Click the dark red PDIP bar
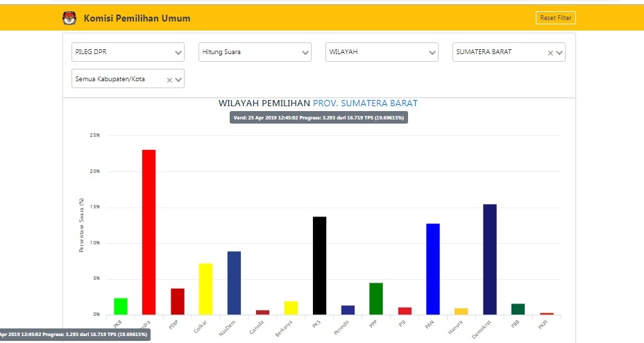This screenshot has width=644, height=343. click(178, 301)
